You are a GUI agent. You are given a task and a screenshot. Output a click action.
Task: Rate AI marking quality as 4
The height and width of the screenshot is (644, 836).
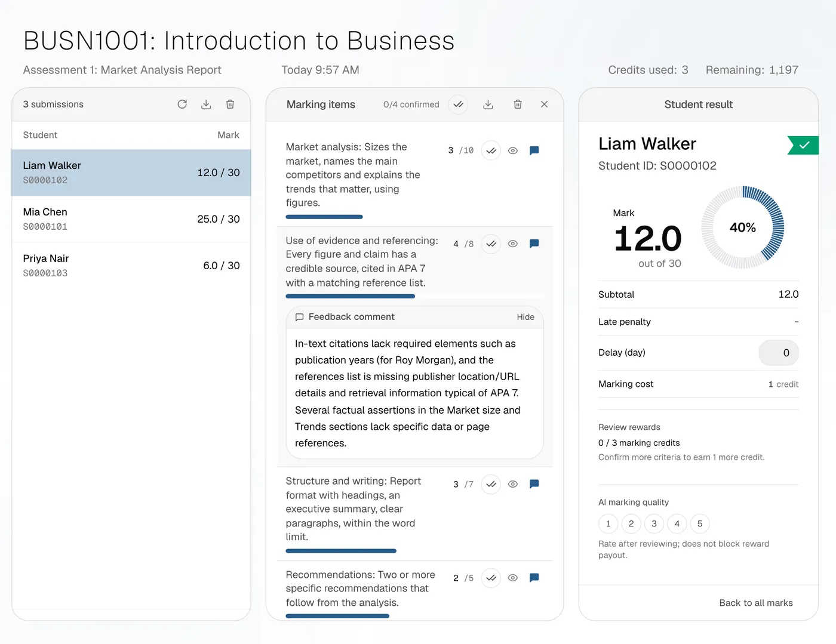tap(677, 523)
